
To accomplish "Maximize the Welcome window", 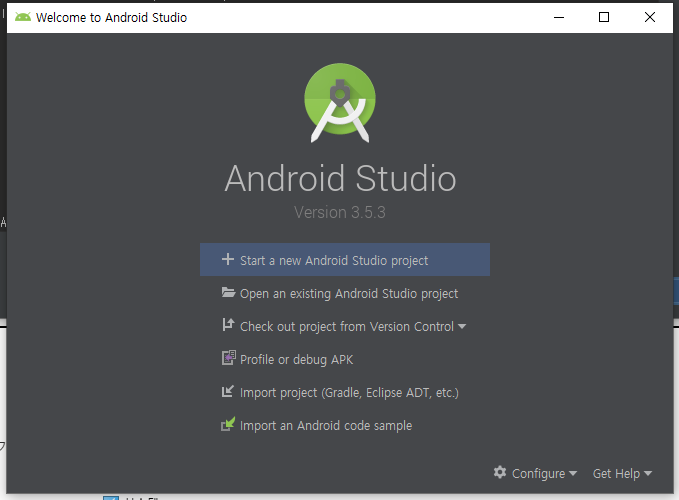I will tap(604, 17).
